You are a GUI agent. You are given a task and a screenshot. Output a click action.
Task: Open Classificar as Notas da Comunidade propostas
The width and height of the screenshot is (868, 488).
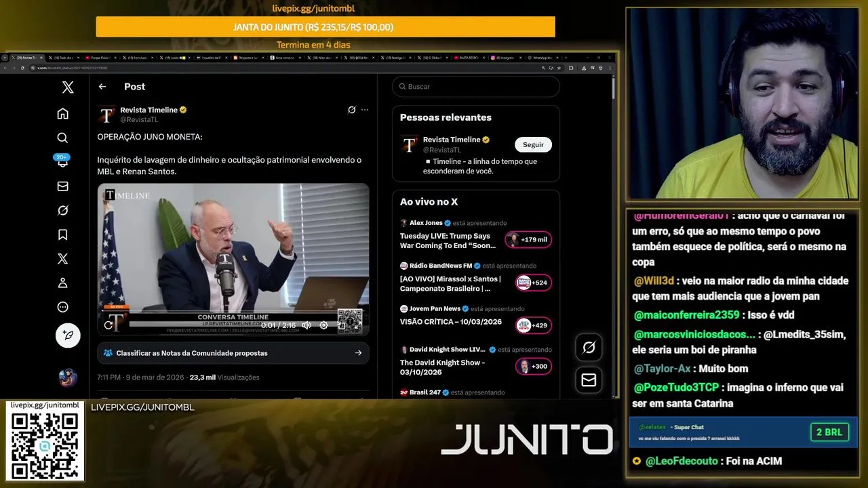click(x=233, y=352)
